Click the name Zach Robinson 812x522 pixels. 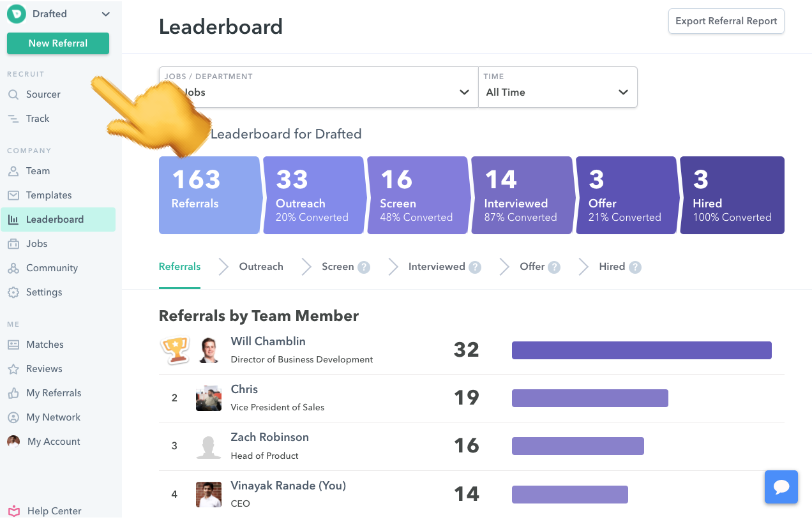pyautogui.click(x=270, y=437)
